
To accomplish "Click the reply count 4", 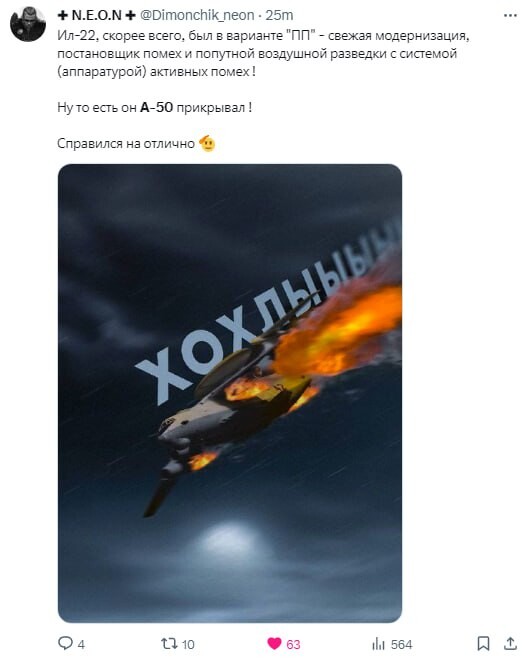I will 81,645.
